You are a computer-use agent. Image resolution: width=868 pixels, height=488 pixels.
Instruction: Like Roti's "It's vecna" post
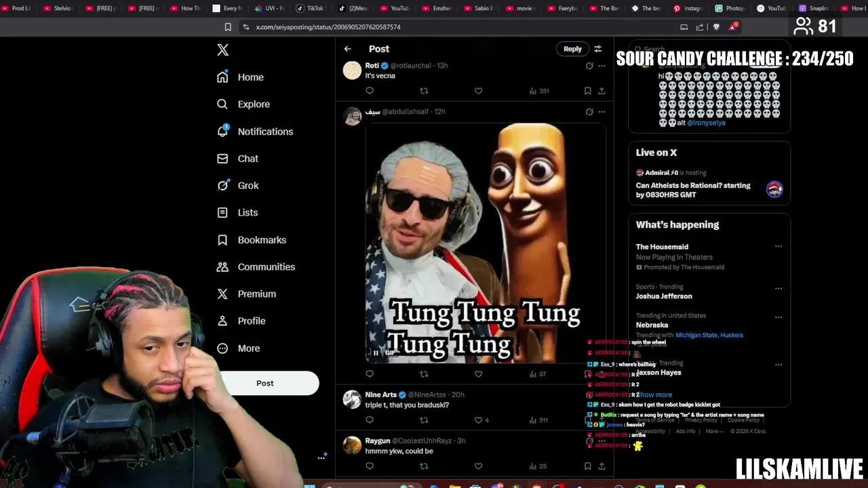click(x=478, y=91)
